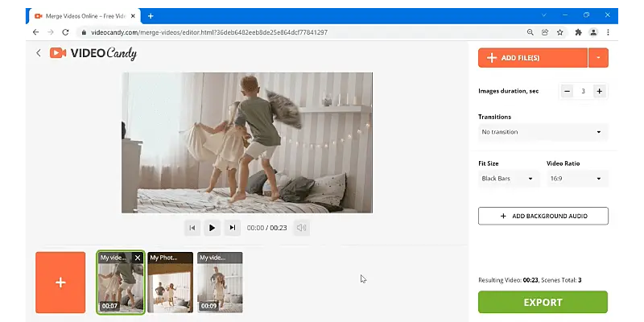Click the tab search chevron
Image resolution: width=644 pixels, height=322 pixels.
pyautogui.click(x=544, y=15)
